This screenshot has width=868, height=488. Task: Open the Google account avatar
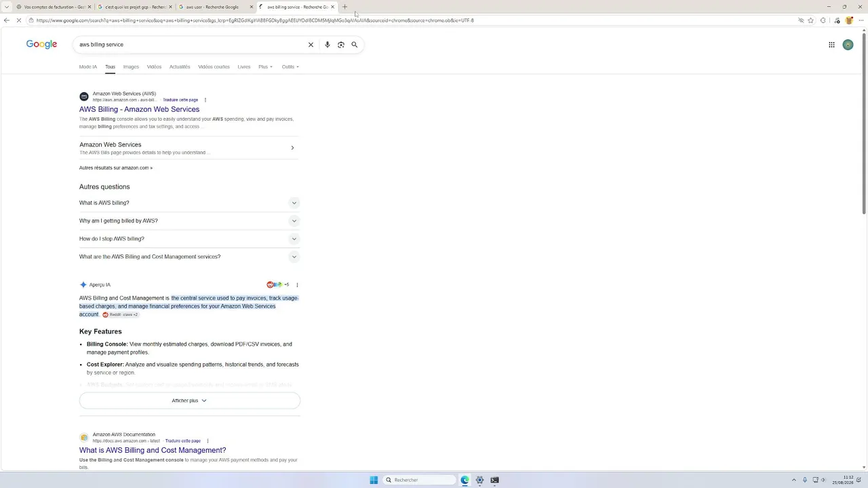(x=848, y=45)
